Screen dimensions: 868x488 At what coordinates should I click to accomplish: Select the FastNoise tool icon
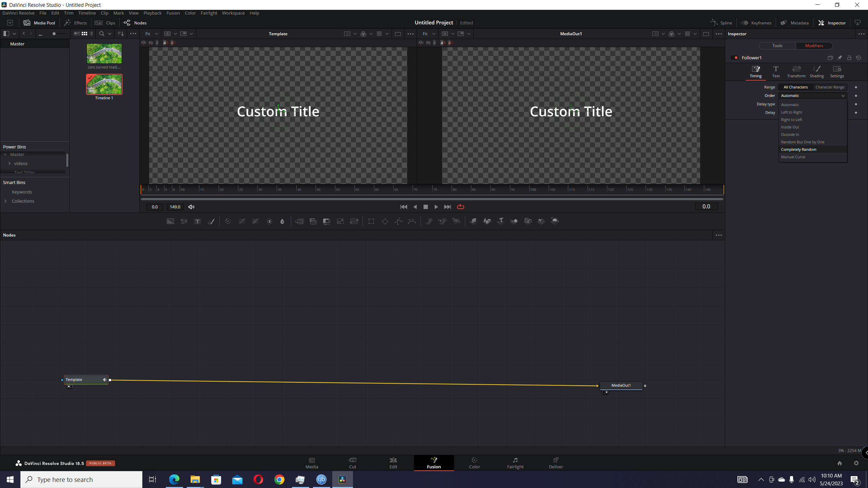point(184,221)
